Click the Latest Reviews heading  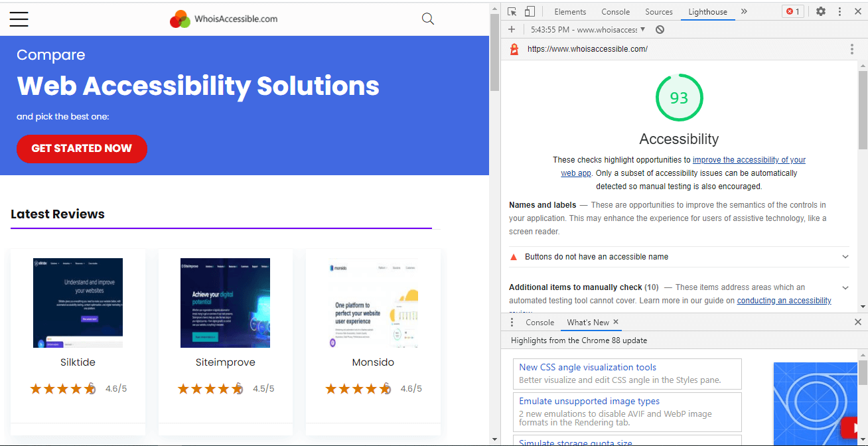click(x=58, y=214)
